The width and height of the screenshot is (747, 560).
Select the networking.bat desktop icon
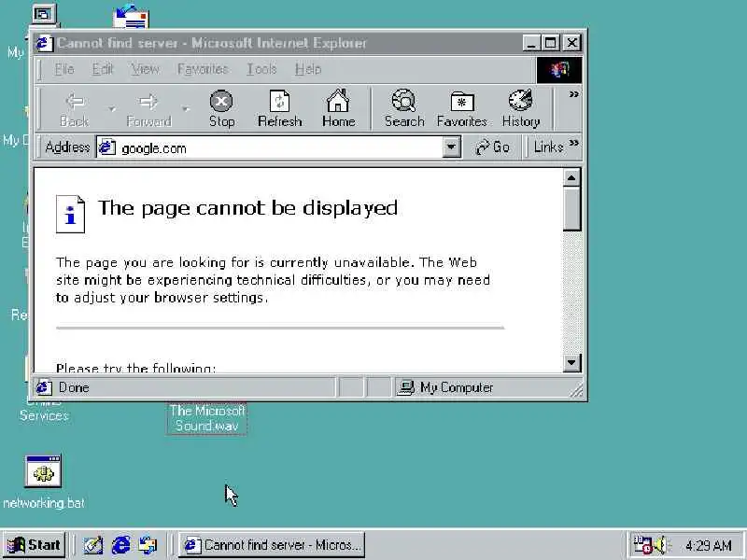43,482
